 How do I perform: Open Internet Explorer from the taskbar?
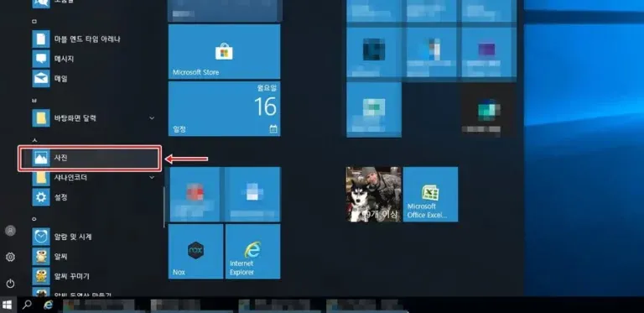pos(49,305)
